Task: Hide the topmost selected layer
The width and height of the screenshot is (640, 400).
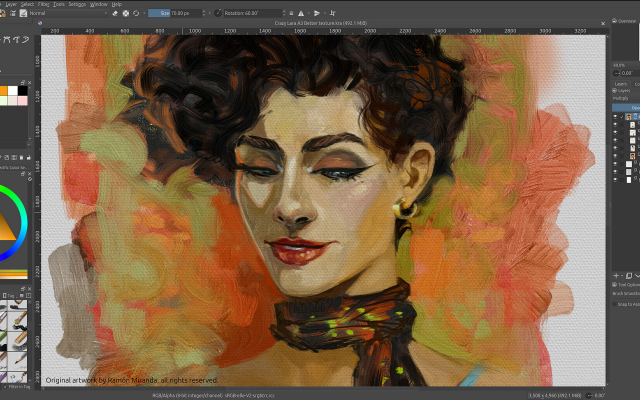Action: click(616, 117)
